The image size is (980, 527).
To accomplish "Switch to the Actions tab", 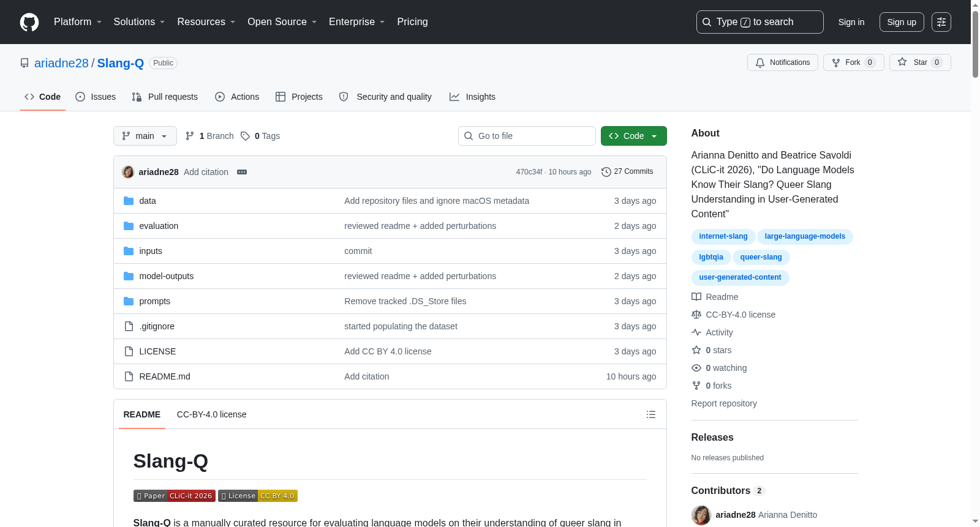I will pyautogui.click(x=237, y=97).
